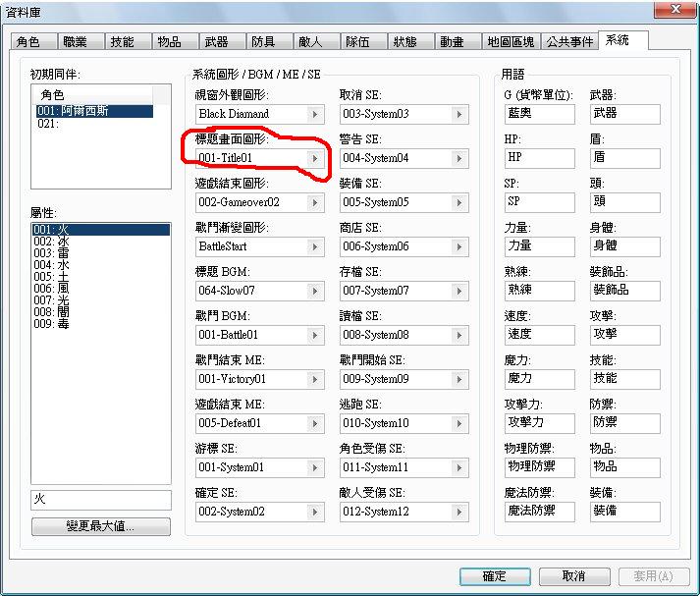Image resolution: width=700 pixels, height=596 pixels.
Task: Switch to the 公共事件 tab
Action: 570,41
